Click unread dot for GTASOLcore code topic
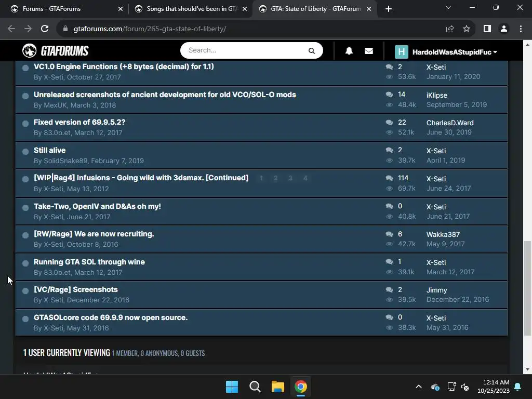The image size is (532, 399). tap(25, 319)
